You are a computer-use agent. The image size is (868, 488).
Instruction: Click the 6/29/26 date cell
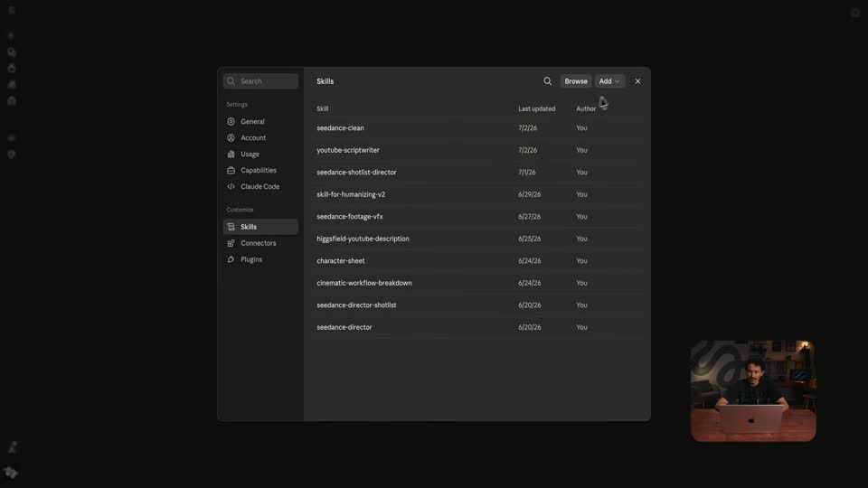pyautogui.click(x=529, y=194)
